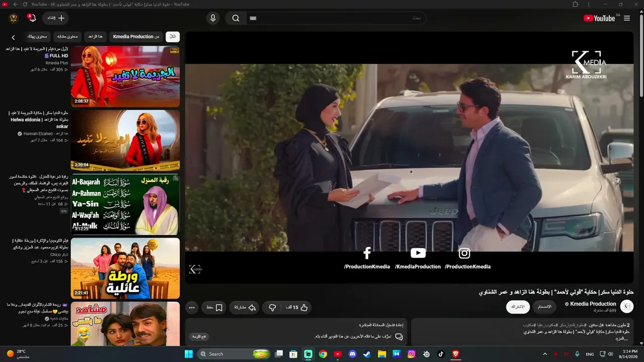
Task: Click the الاشتراك subscribe button
Action: 518,307
